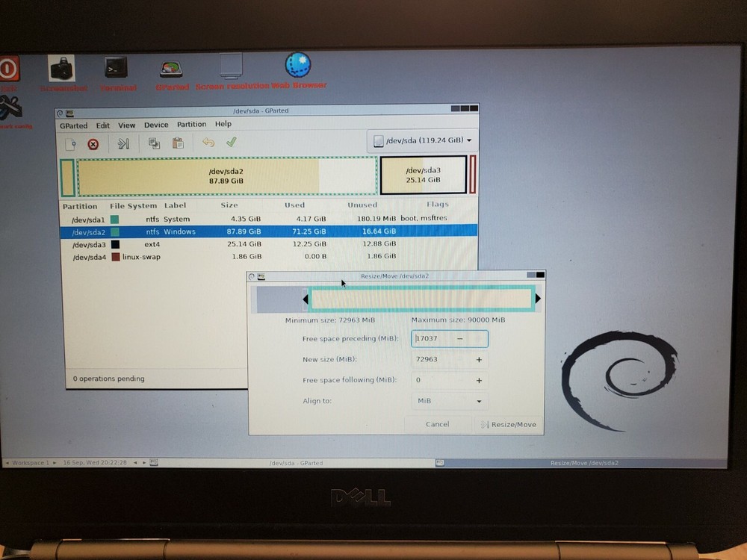Launch the Web Browser globe icon
Screen dimensions: 747x560
(x=298, y=65)
